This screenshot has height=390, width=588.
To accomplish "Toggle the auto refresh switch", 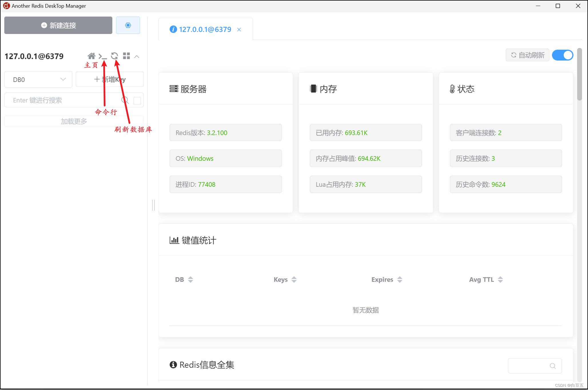I will coord(563,55).
